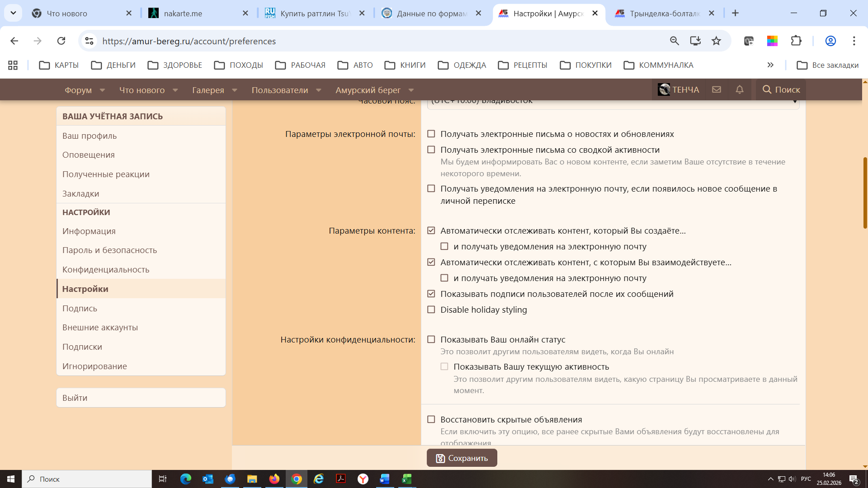
Task: Click the Выйти link in sidebar
Action: (x=75, y=398)
